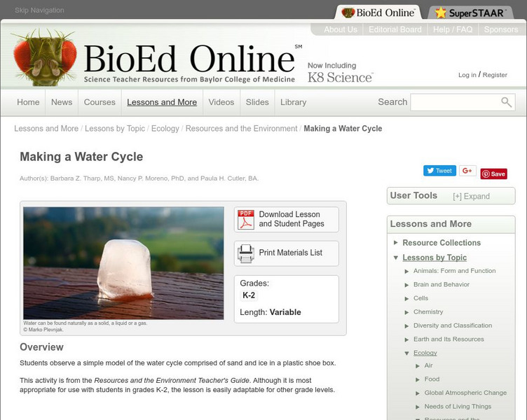The image size is (527, 420).
Task: Expand the Cells topic arrow
Action: [x=406, y=298]
